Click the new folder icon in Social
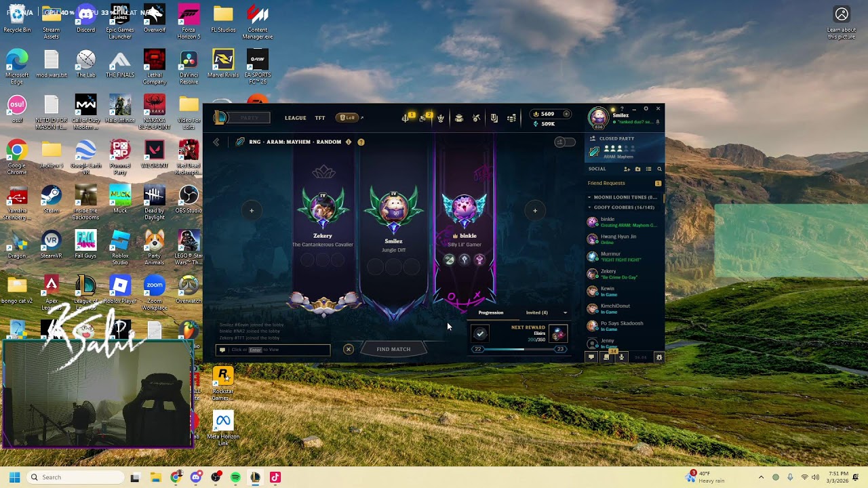 click(637, 169)
